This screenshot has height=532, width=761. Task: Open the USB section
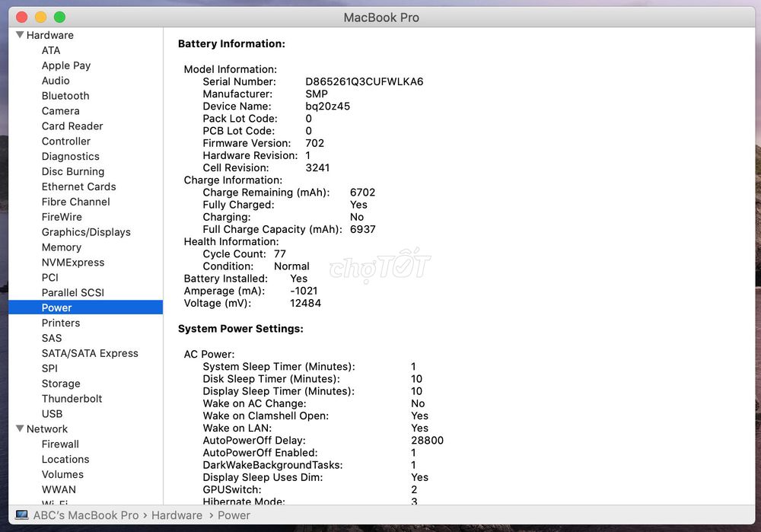pos(52,413)
